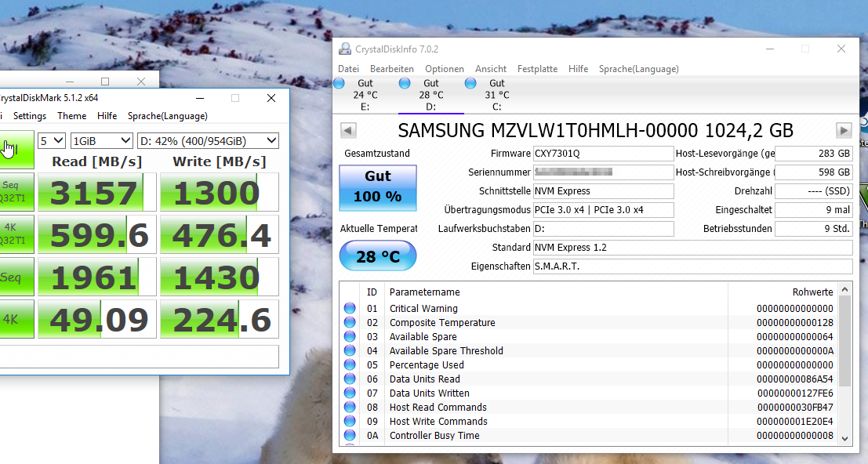868x464 pixels.
Task: Select drive C: tab with 31 °C
Action: (496, 95)
